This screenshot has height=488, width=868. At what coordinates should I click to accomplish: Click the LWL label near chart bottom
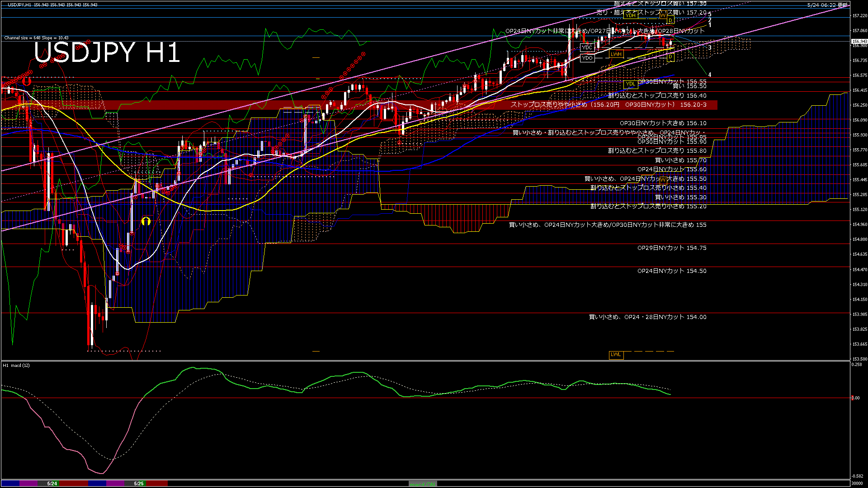(616, 355)
